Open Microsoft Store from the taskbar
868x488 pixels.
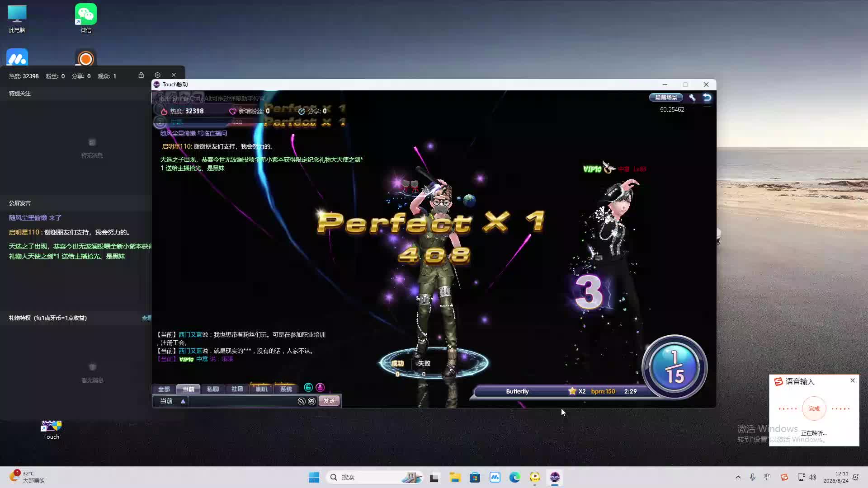[475, 477]
